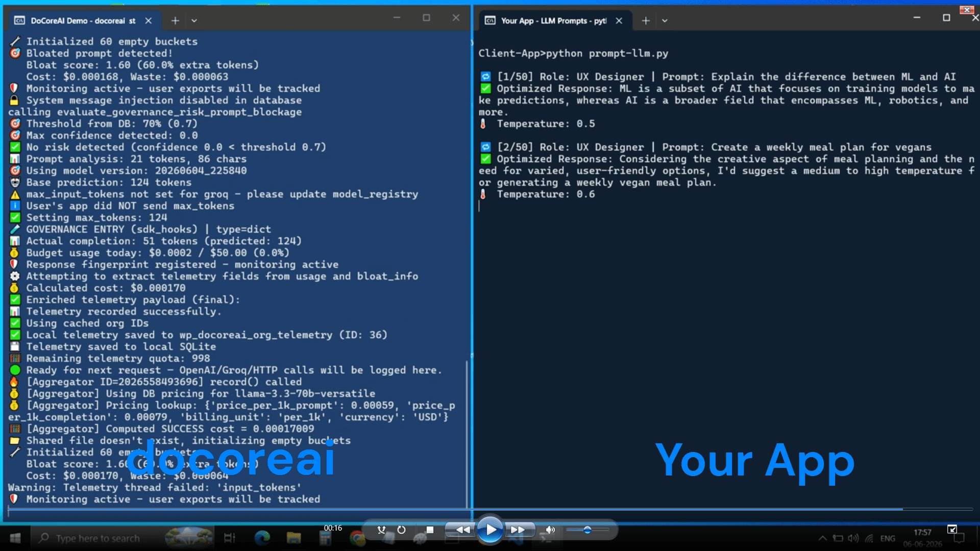The image size is (980, 551).
Task: Close the DoCoreAI Demo terminal window
Action: pyautogui.click(x=456, y=18)
